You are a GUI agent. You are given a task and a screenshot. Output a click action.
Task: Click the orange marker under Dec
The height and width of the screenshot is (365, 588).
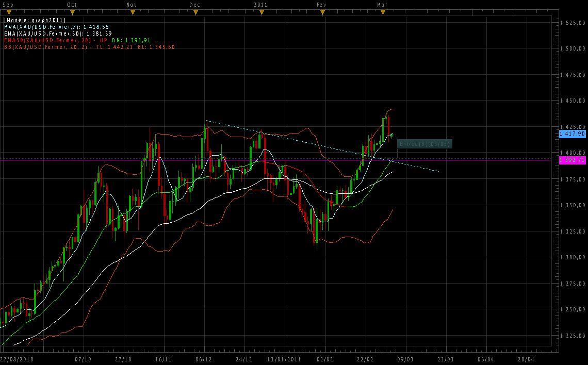pos(195,12)
